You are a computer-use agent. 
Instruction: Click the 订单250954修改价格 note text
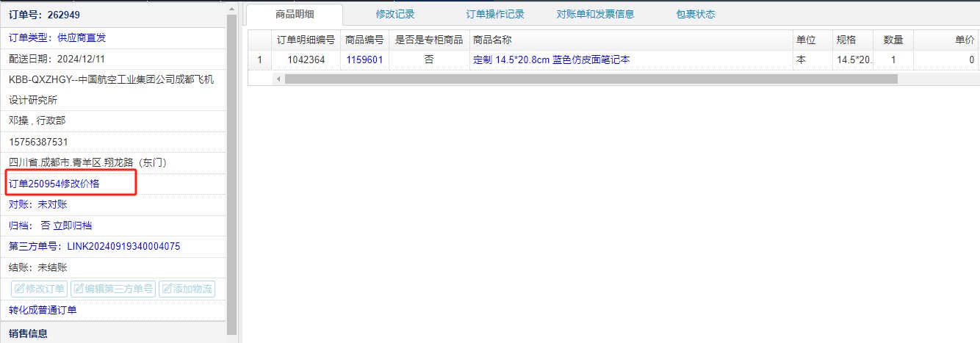pyautogui.click(x=54, y=184)
